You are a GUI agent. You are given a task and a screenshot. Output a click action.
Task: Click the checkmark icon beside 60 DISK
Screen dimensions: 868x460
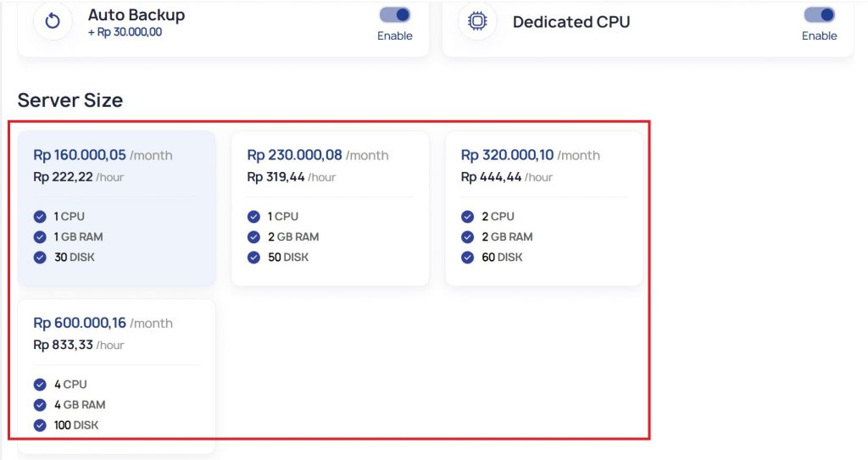click(x=467, y=258)
